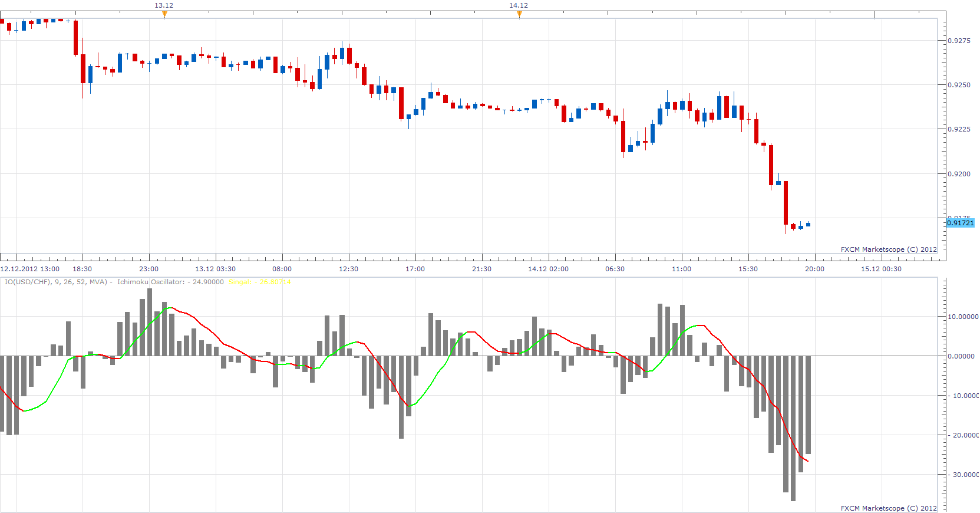Viewport: 980px width, 513px height.
Task: Click the 14.12 02:00 time axis label
Action: [x=548, y=269]
